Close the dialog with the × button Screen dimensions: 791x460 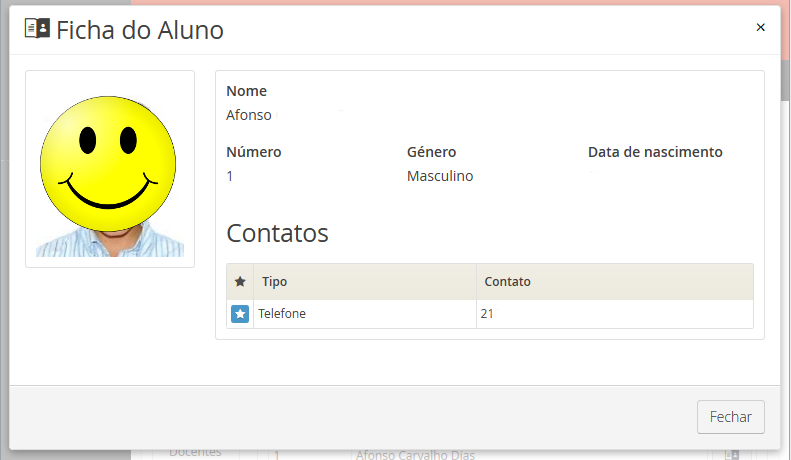(760, 28)
